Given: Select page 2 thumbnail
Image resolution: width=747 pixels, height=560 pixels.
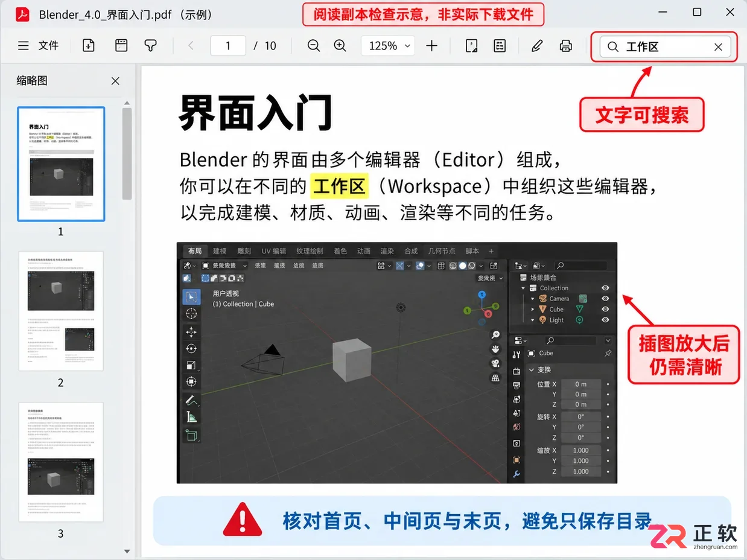Looking at the screenshot, I should point(61,311).
